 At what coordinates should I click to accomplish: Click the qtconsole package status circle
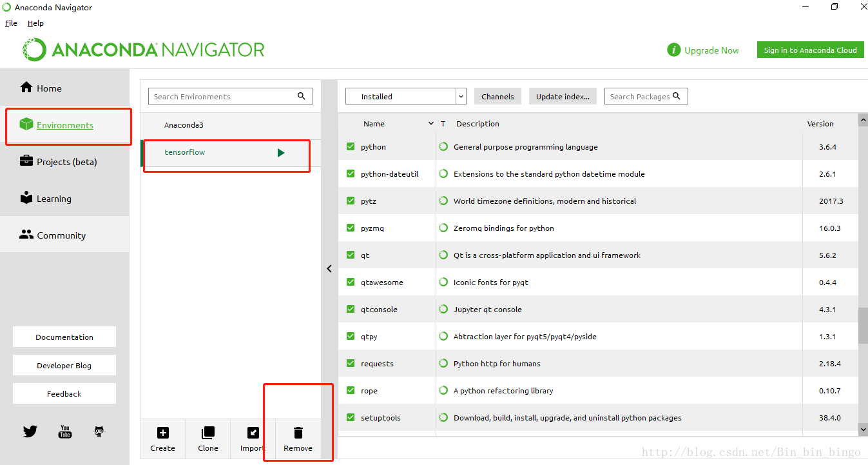443,309
